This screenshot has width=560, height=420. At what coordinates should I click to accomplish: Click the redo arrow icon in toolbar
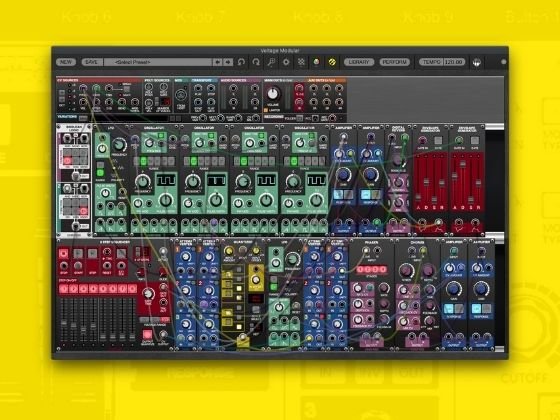tap(256, 62)
